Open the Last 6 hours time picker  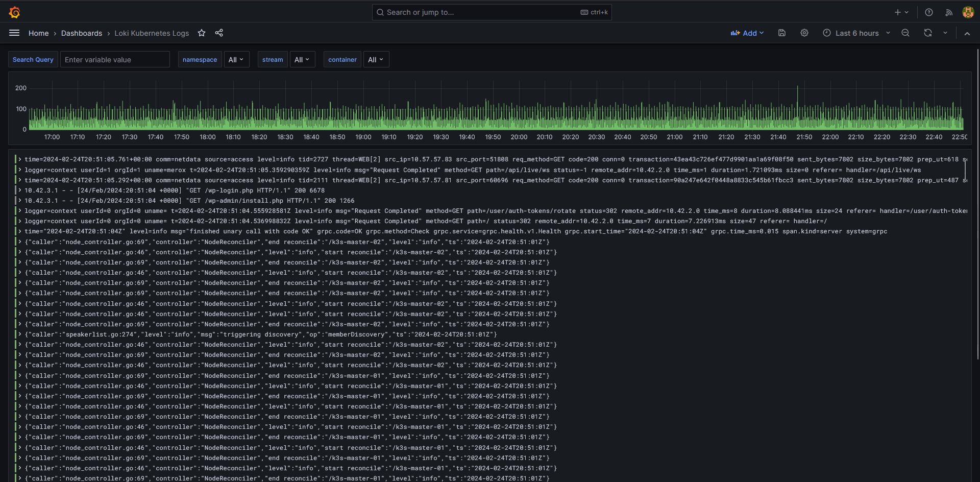tap(856, 33)
